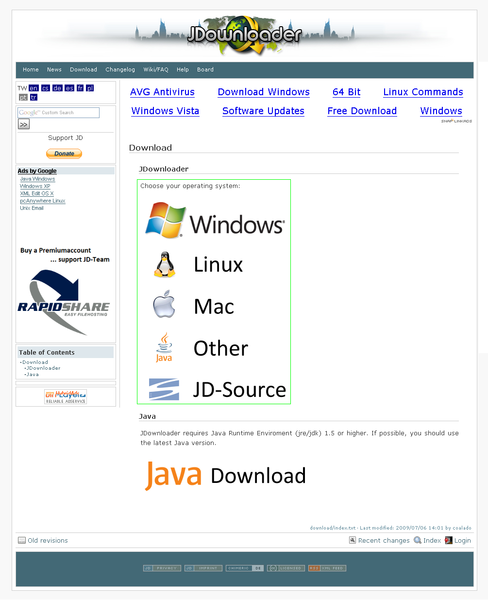The height and width of the screenshot is (600, 488).
Task: Click the large Java Download banner
Action: 225,475
